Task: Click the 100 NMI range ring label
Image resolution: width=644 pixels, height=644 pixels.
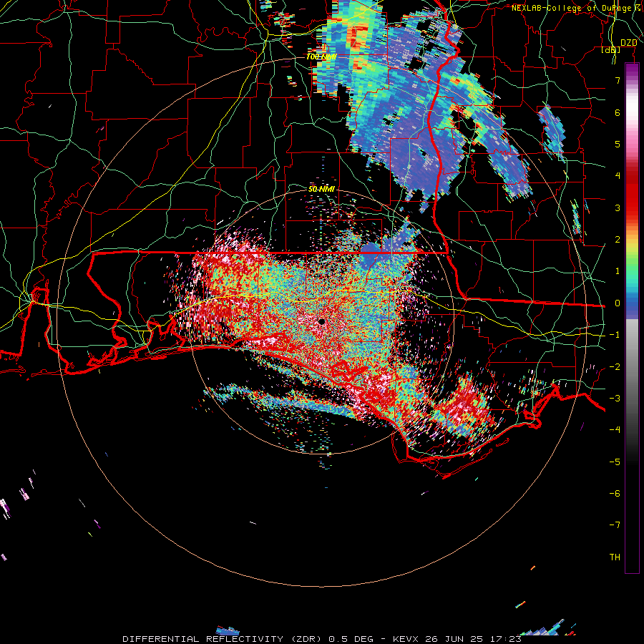Action: [x=321, y=57]
